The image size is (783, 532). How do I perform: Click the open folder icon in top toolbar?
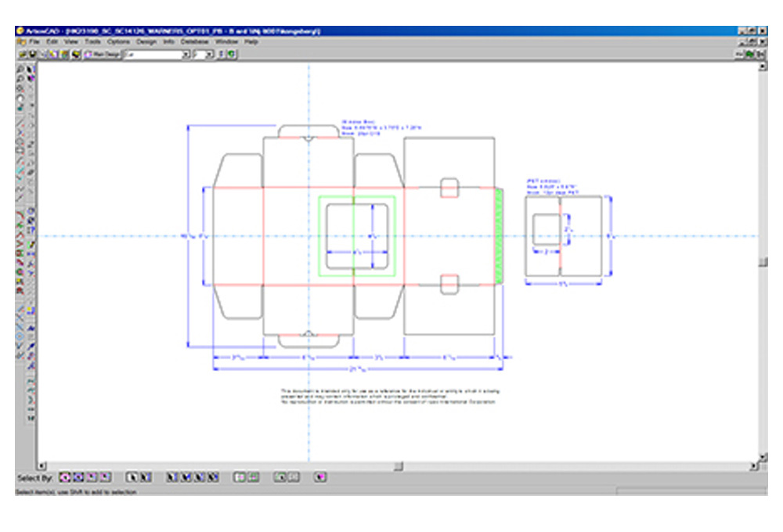(x=33, y=55)
